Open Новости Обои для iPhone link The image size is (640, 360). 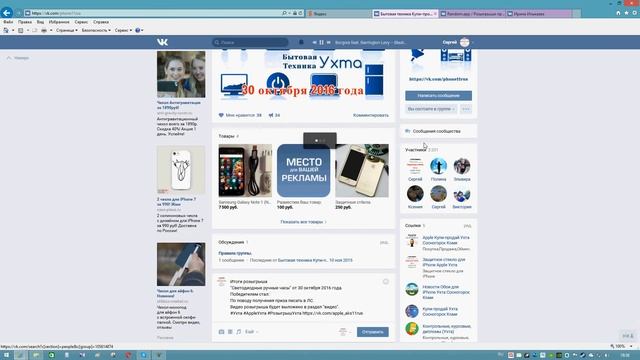pyautogui.click(x=446, y=292)
